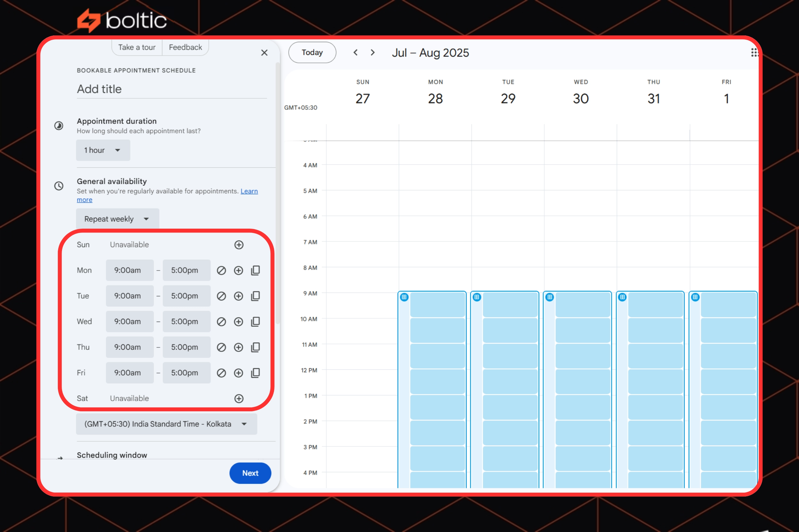Remove Friday's availability using the block icon
Viewport: 799px width, 532px height.
coord(222,373)
